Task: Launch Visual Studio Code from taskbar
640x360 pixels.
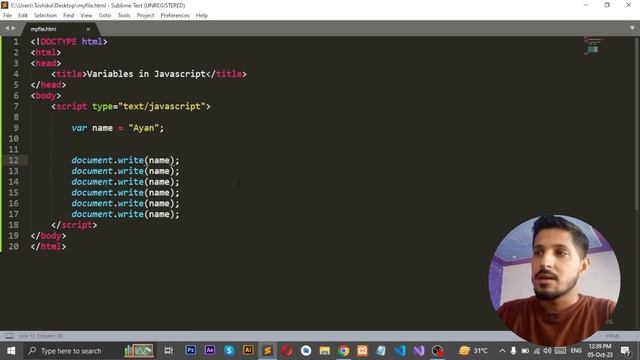Action: (x=400, y=350)
